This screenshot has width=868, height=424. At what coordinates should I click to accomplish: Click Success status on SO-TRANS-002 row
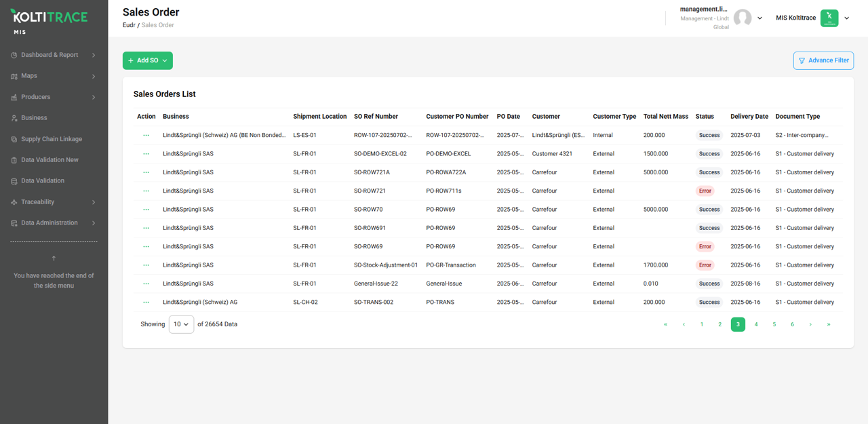point(709,302)
